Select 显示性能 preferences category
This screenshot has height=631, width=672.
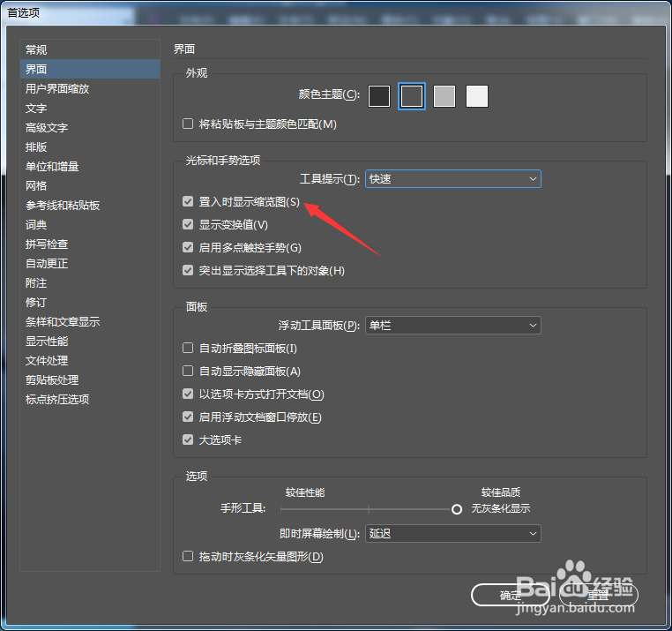90,342
